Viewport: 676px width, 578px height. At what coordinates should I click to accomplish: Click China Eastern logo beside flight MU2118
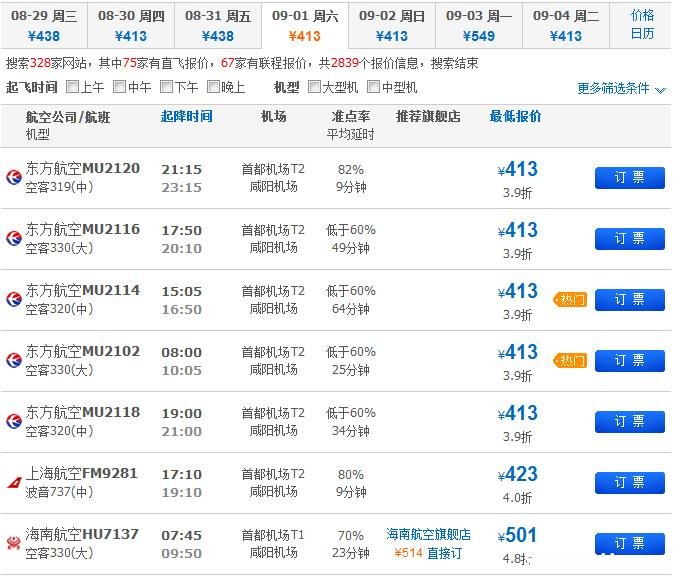click(x=14, y=421)
